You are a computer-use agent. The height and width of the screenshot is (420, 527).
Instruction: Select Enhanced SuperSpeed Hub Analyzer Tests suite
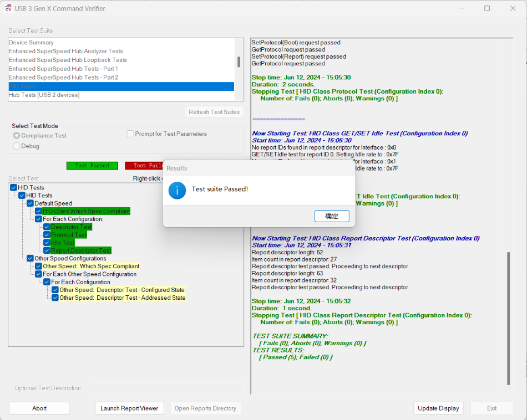[x=121, y=52]
